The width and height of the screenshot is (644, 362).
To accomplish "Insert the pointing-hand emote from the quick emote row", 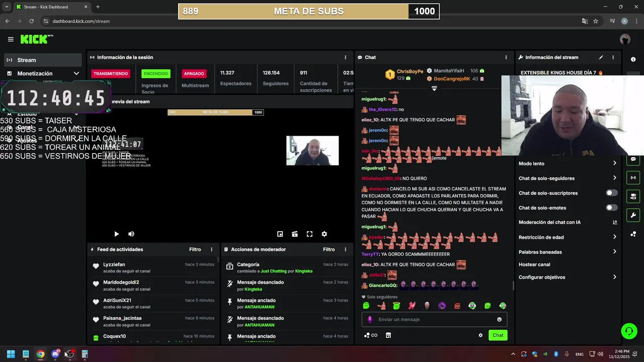I will 381,306.
